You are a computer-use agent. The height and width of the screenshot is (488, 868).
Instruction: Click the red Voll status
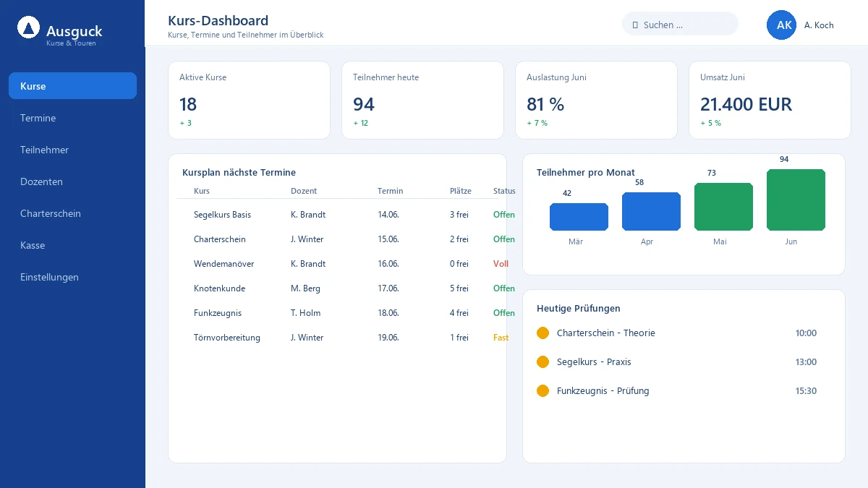tap(501, 264)
